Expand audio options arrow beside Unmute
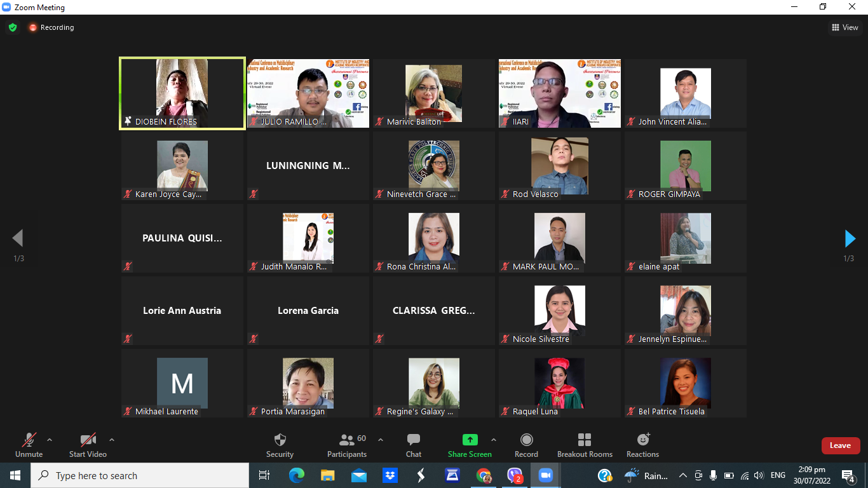The image size is (868, 488). coord(50,439)
